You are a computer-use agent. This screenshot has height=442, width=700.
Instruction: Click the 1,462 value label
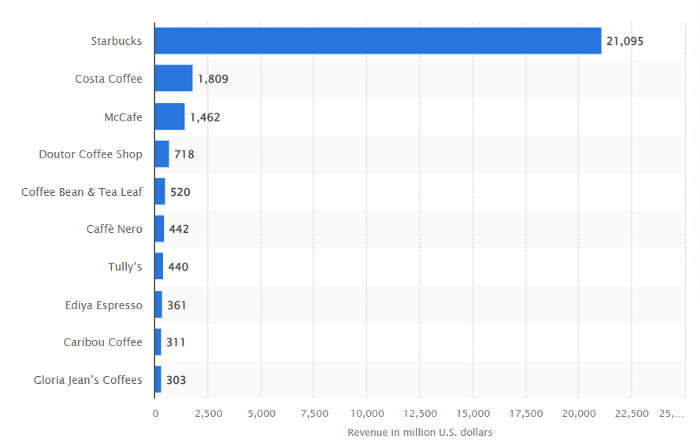(205, 117)
